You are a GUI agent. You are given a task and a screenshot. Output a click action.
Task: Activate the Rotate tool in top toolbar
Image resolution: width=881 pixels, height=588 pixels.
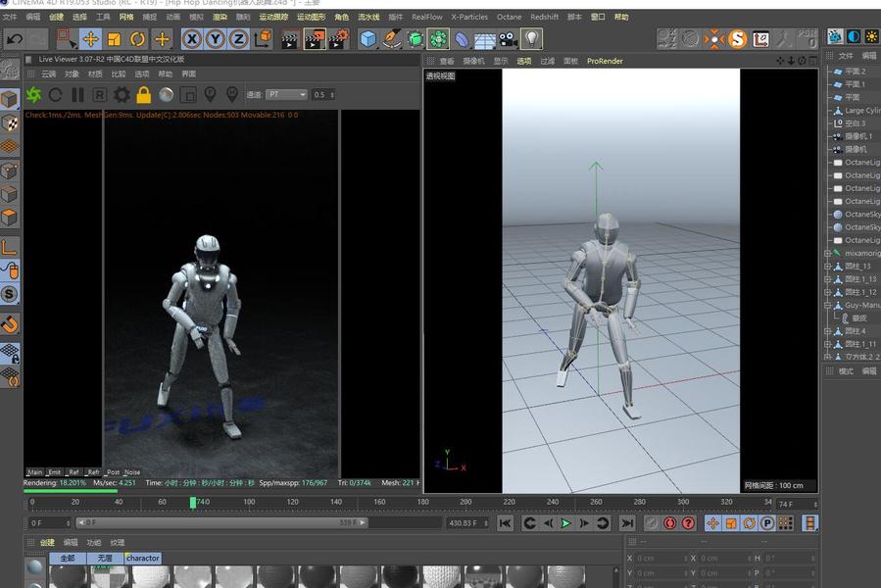coord(137,39)
